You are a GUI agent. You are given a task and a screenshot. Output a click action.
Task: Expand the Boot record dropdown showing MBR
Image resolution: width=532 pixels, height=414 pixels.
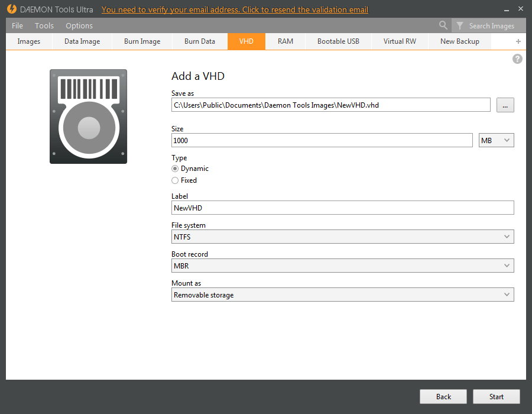coord(343,266)
